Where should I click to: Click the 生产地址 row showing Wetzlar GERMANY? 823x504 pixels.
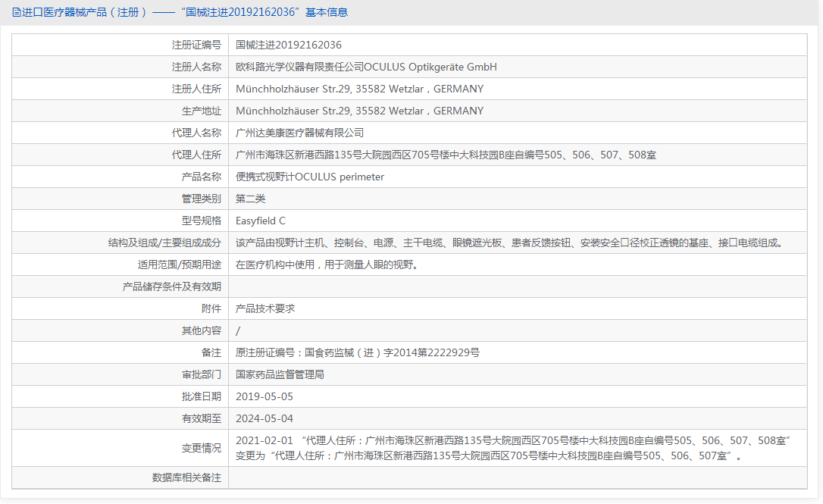[359, 111]
